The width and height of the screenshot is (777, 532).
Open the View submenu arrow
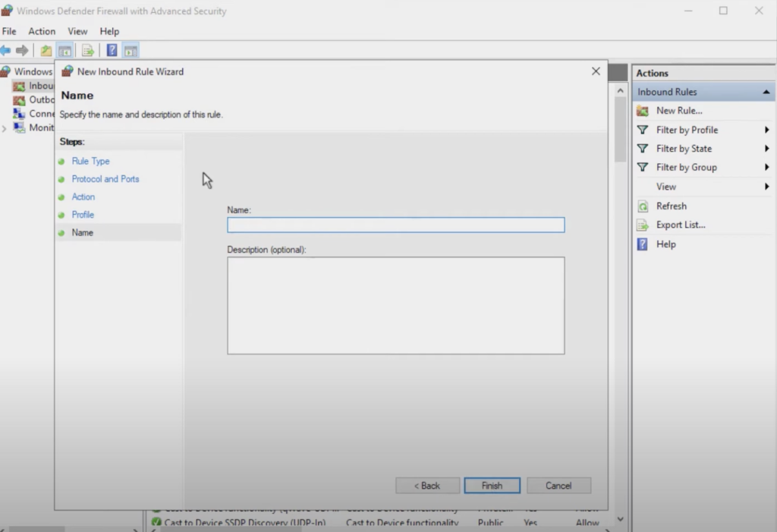click(x=766, y=187)
